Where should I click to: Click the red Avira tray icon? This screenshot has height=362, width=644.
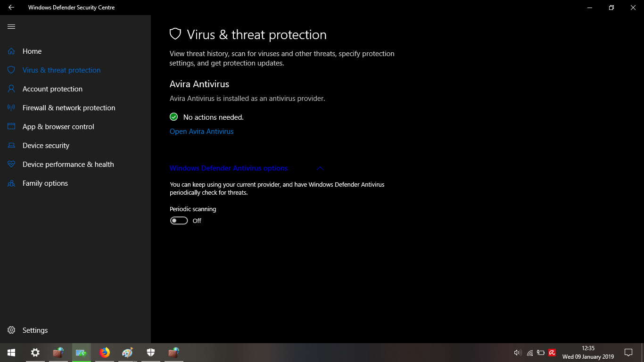click(552, 353)
